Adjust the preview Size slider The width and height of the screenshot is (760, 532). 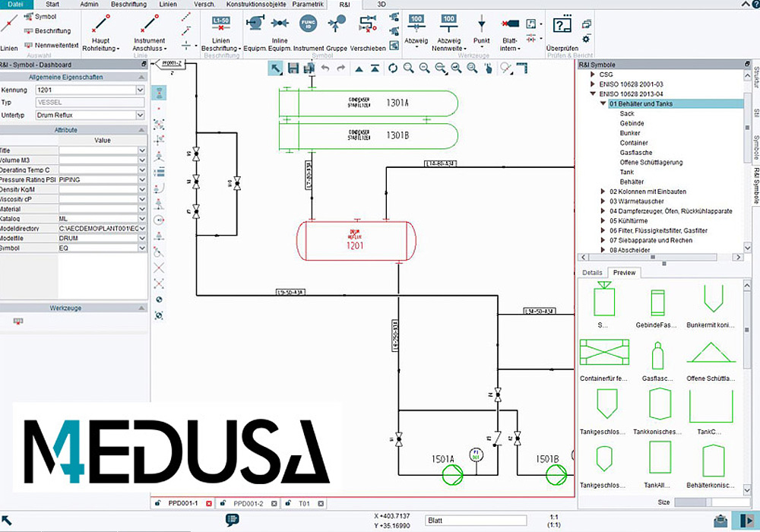(708, 502)
